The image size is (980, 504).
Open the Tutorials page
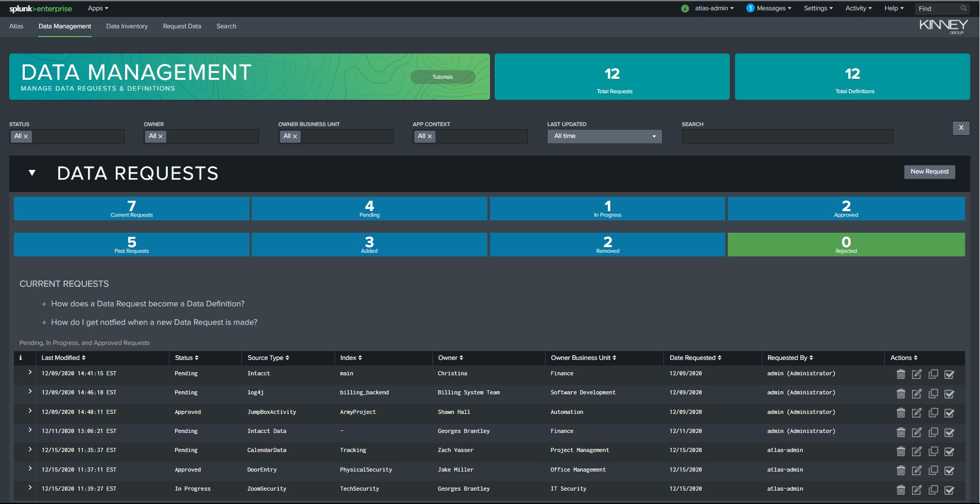click(442, 76)
